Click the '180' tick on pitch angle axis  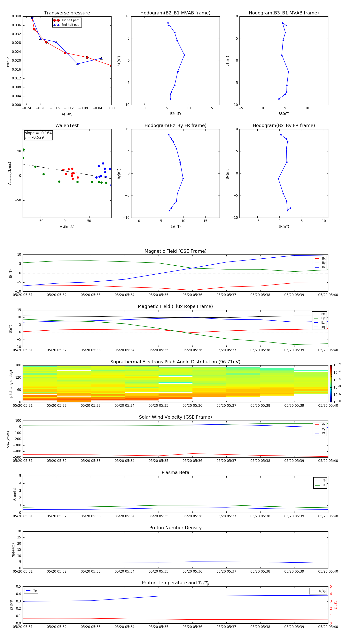[x=18, y=365]
